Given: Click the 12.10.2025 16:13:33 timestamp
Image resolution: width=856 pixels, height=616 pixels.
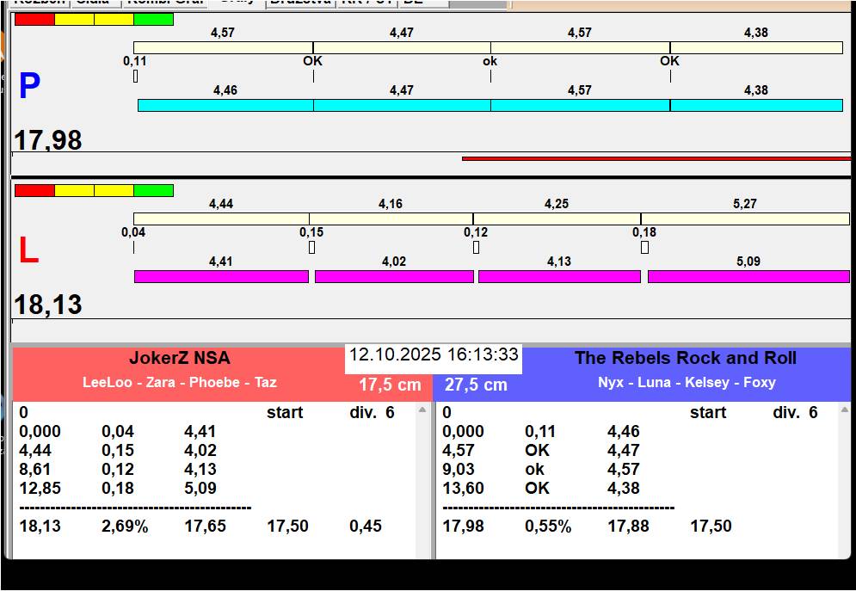Looking at the screenshot, I should tap(434, 355).
